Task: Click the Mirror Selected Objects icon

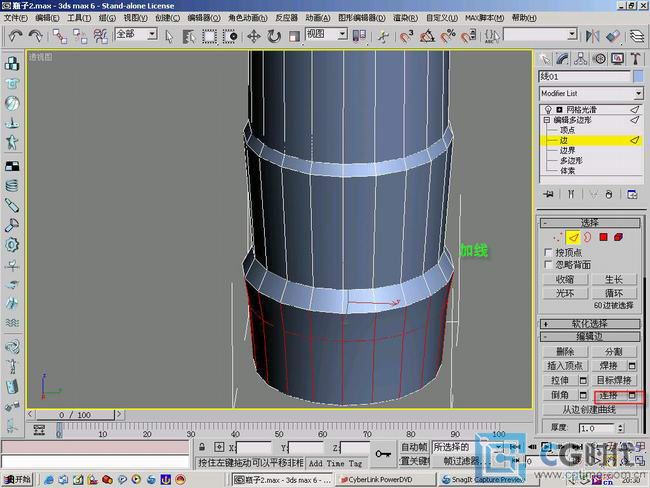Action: pos(592,36)
